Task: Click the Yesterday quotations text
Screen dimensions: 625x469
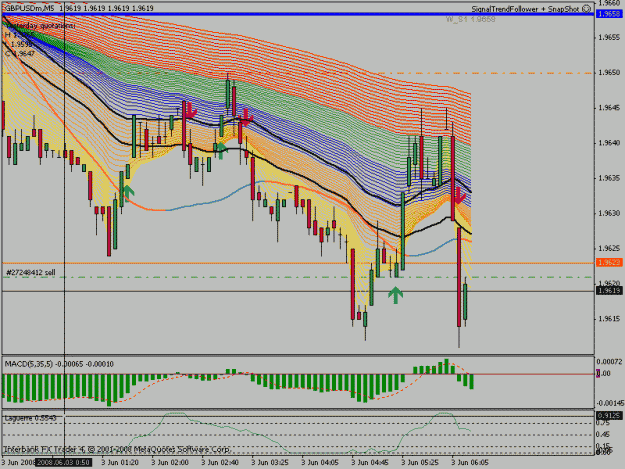Action: point(40,26)
